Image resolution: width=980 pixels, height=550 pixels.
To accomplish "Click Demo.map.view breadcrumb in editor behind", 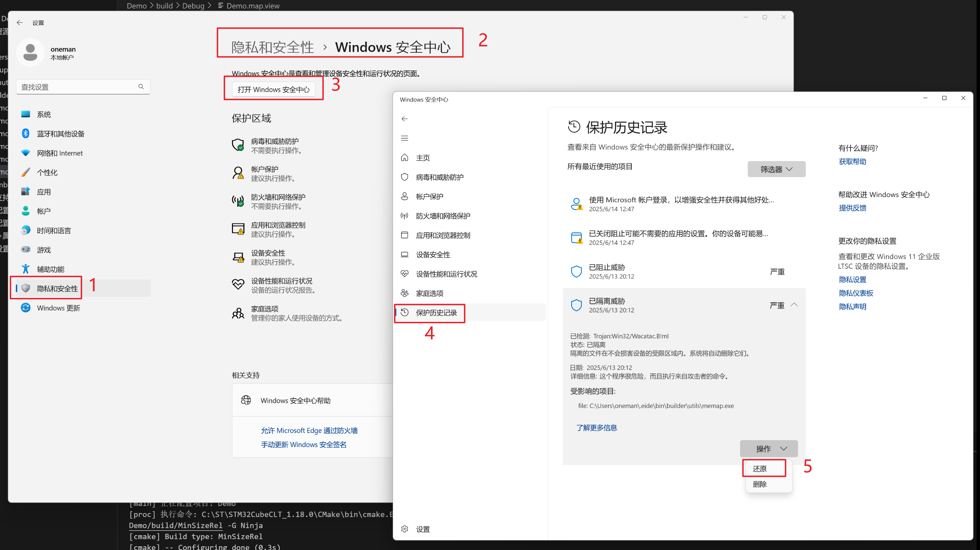I will pyautogui.click(x=253, y=6).
